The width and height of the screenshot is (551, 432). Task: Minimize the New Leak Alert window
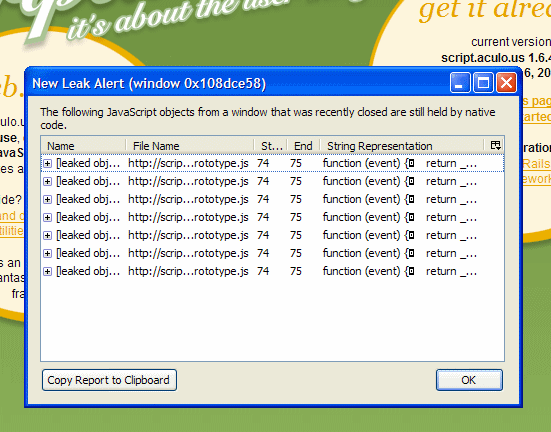[x=460, y=83]
